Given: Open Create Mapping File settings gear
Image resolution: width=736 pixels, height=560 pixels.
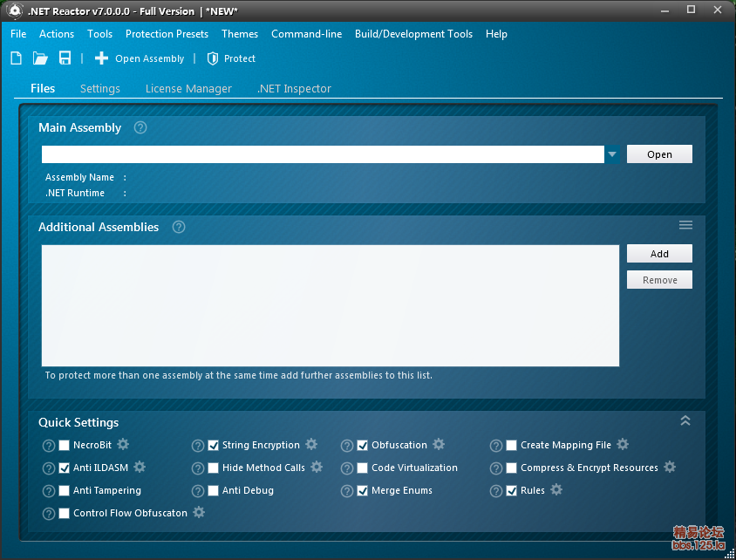Looking at the screenshot, I should (623, 444).
